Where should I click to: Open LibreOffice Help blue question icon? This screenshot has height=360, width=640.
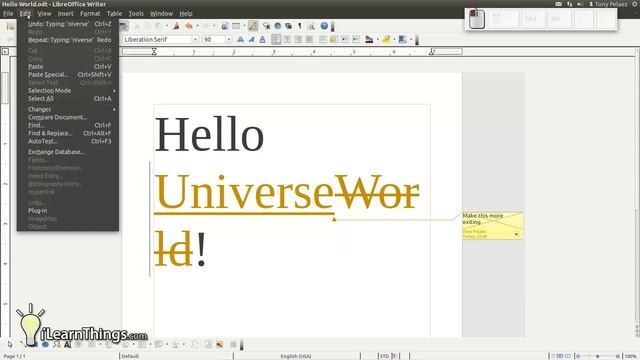[324, 26]
